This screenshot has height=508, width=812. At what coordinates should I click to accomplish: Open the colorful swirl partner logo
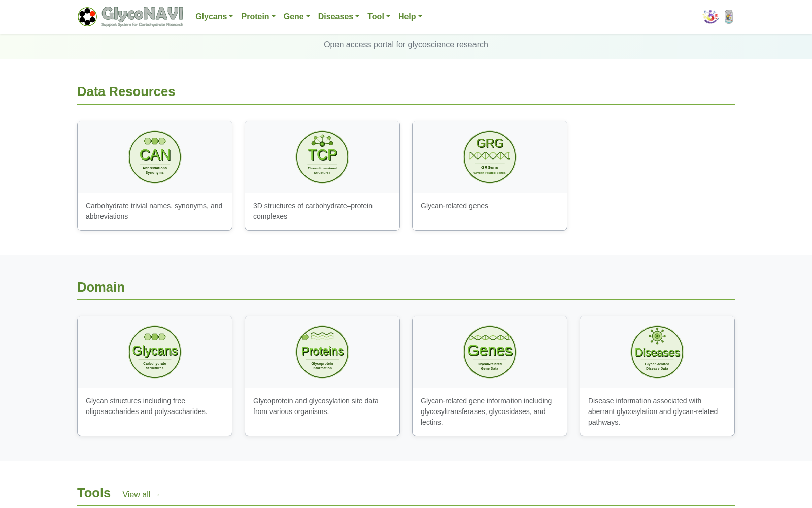[710, 17]
